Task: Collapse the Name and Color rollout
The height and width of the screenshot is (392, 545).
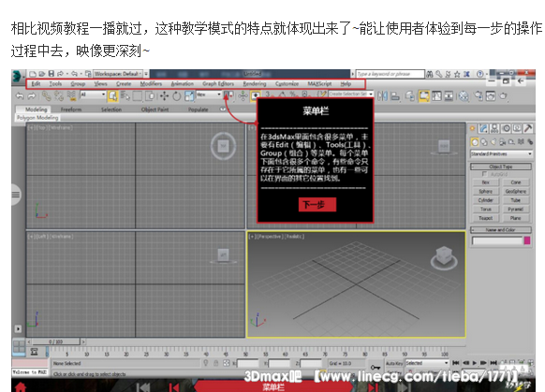Action: click(501, 230)
